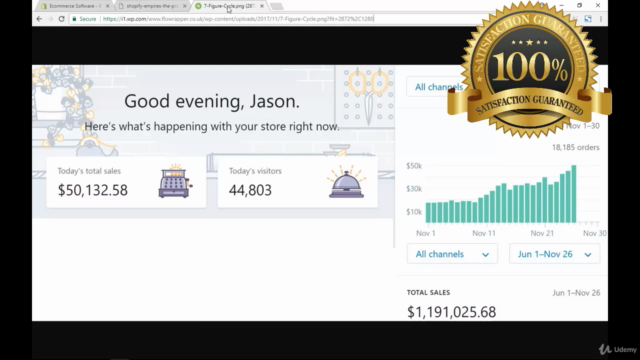Click the 44,803 visitors count
This screenshot has width=640, height=360.
coord(250,190)
